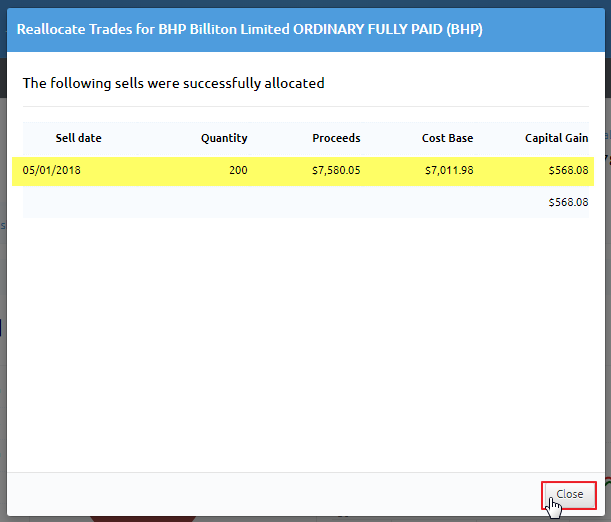
Task: Close the Reallocate Trades dialog
Action: [x=569, y=494]
